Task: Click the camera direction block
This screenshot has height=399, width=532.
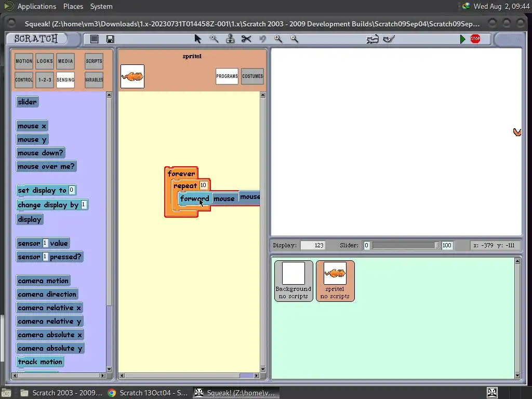Action: point(47,294)
